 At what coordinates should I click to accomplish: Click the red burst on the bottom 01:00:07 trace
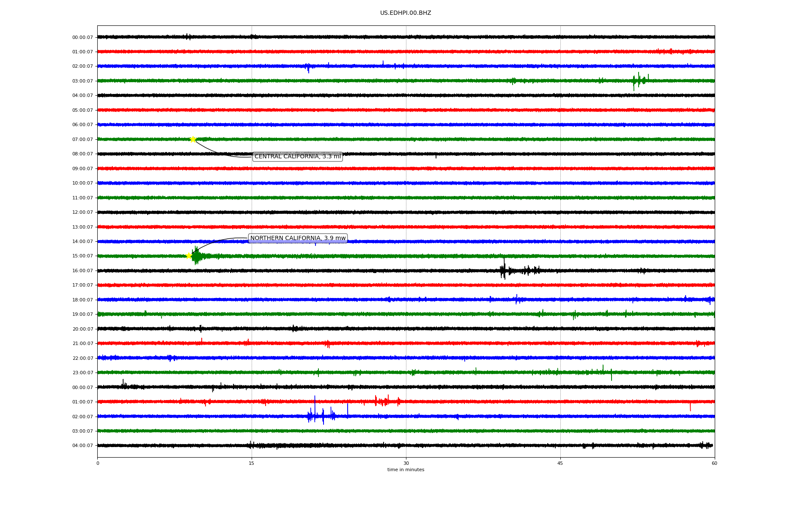tap(383, 401)
